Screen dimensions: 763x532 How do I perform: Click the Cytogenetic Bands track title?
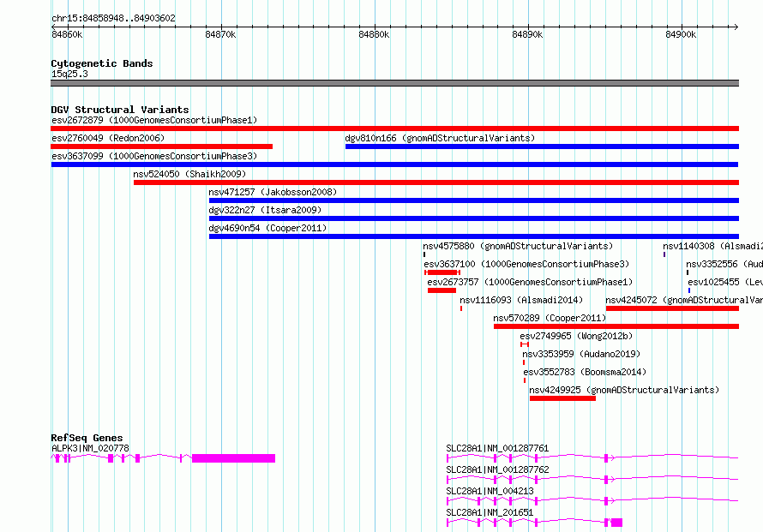tap(102, 63)
